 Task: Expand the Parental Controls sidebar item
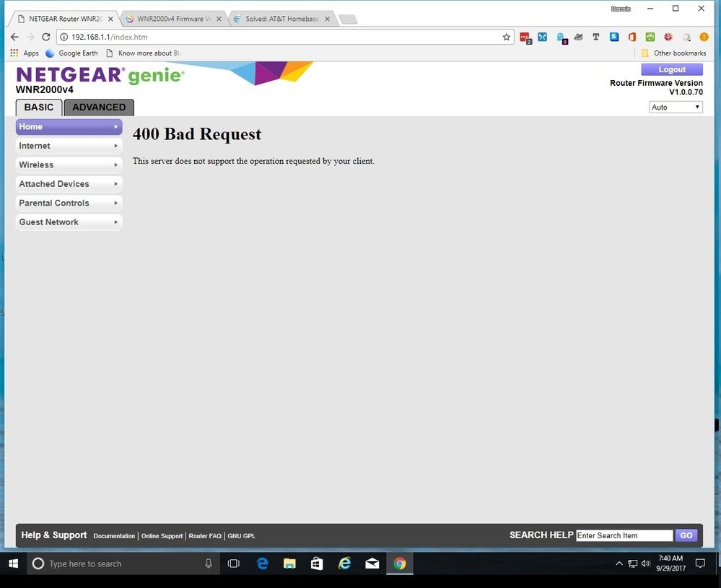69,203
